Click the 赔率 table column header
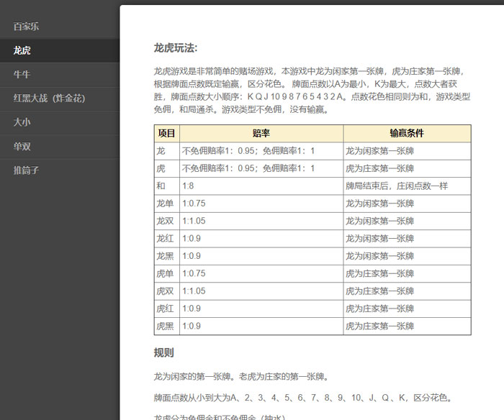 tap(261, 134)
